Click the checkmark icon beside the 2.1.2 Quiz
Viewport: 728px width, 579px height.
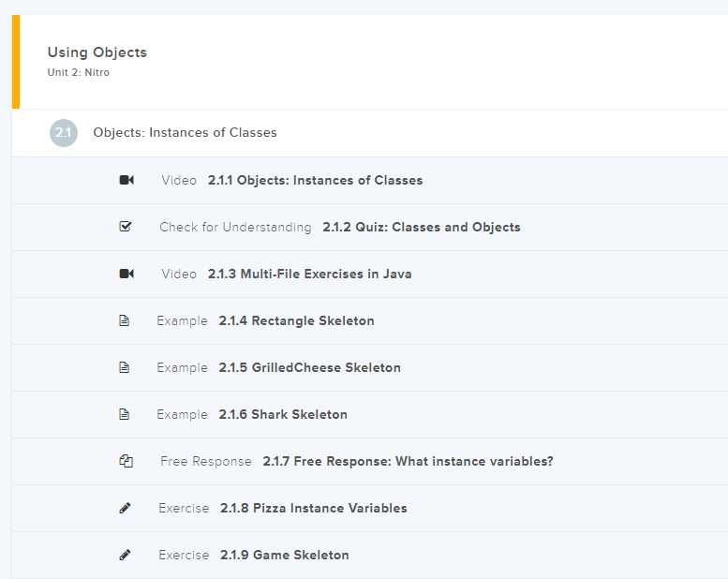[126, 227]
